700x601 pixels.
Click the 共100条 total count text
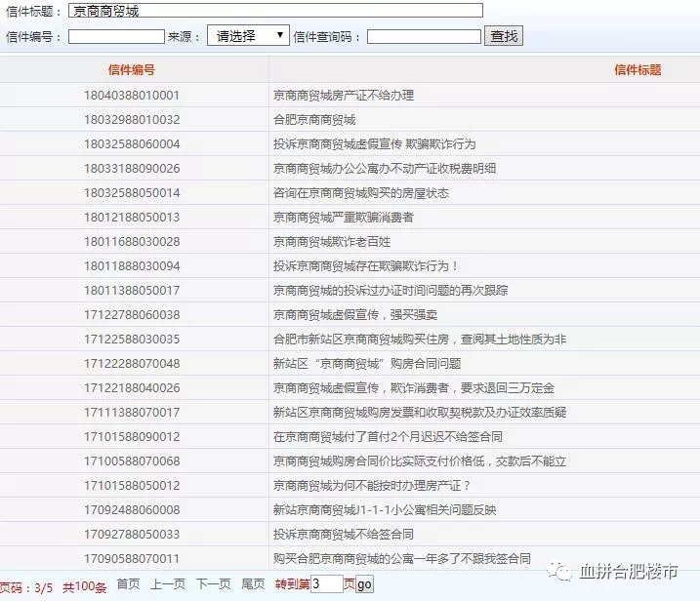click(84, 587)
